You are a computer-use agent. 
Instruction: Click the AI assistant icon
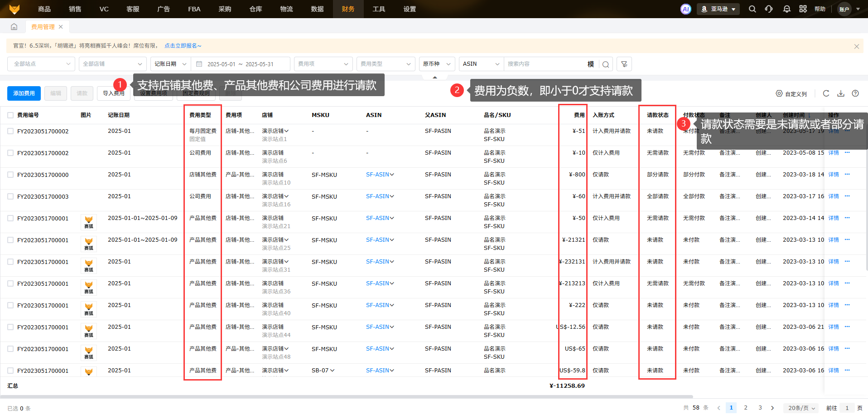[686, 9]
